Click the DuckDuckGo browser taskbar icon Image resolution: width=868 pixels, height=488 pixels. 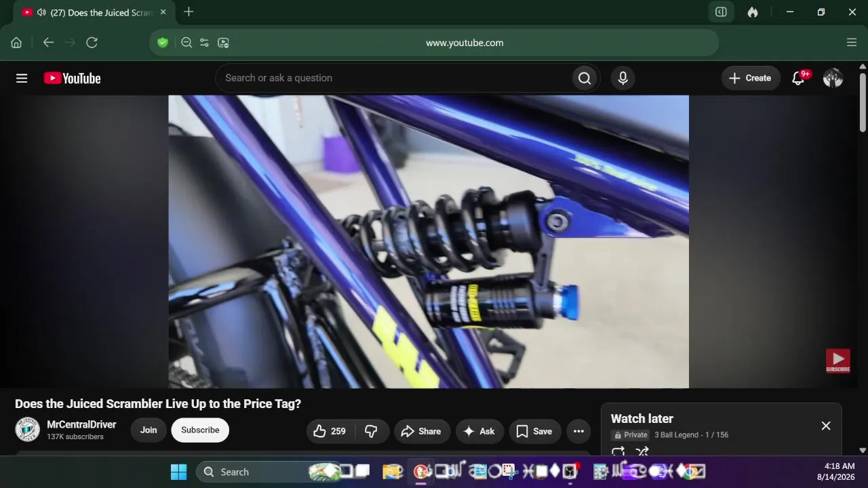(421, 472)
